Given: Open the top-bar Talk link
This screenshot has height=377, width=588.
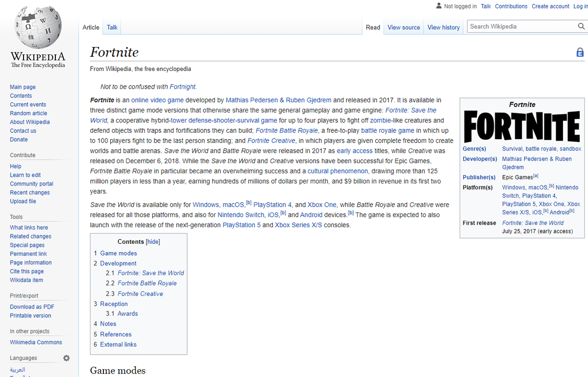Looking at the screenshot, I should point(486,6).
